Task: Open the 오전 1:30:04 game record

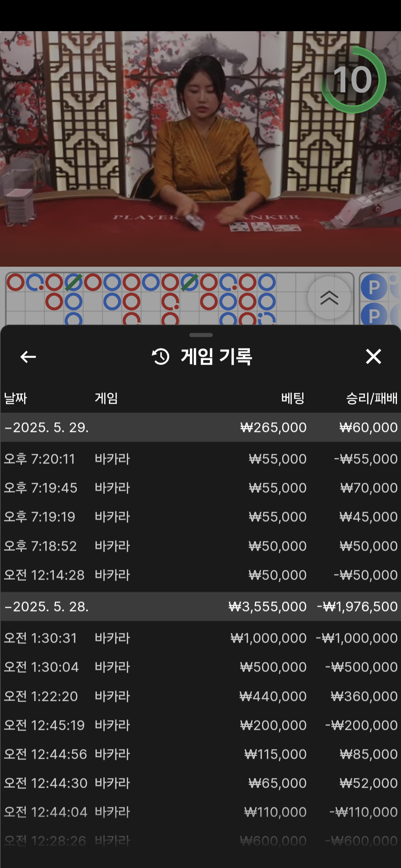Action: [x=200, y=667]
